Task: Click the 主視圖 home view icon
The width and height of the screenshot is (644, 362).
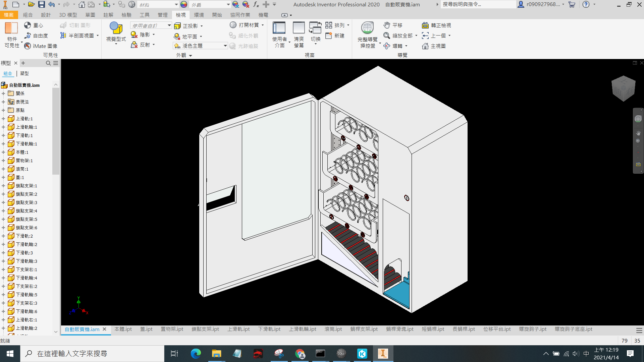Action: [x=425, y=46]
